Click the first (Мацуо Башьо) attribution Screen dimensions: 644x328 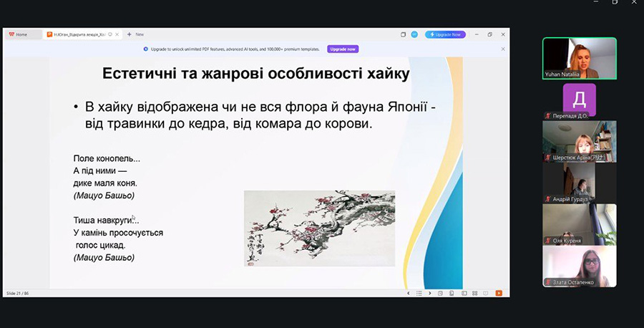tap(104, 196)
